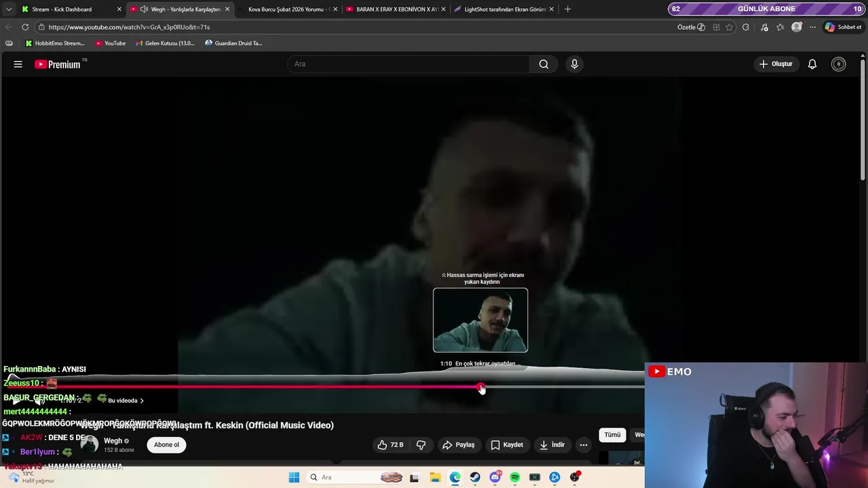Click the Özetle summarize button
The image size is (868, 488).
click(x=691, y=27)
